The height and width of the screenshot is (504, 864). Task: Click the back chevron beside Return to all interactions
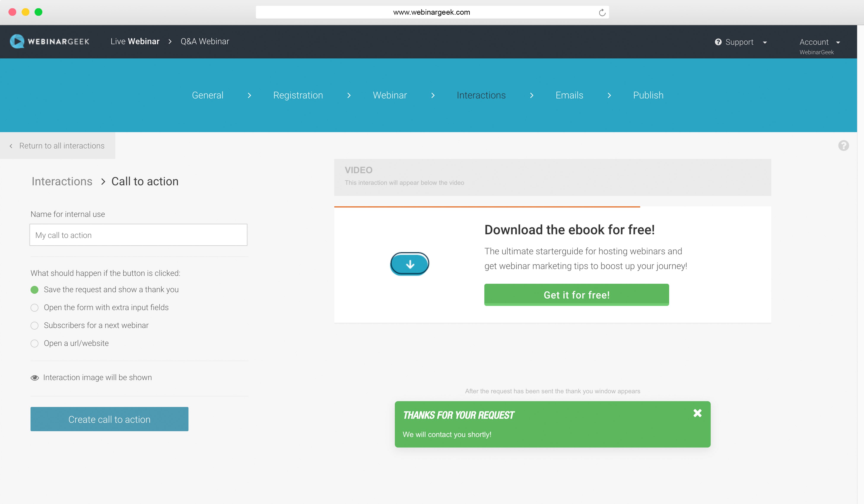coord(11,146)
